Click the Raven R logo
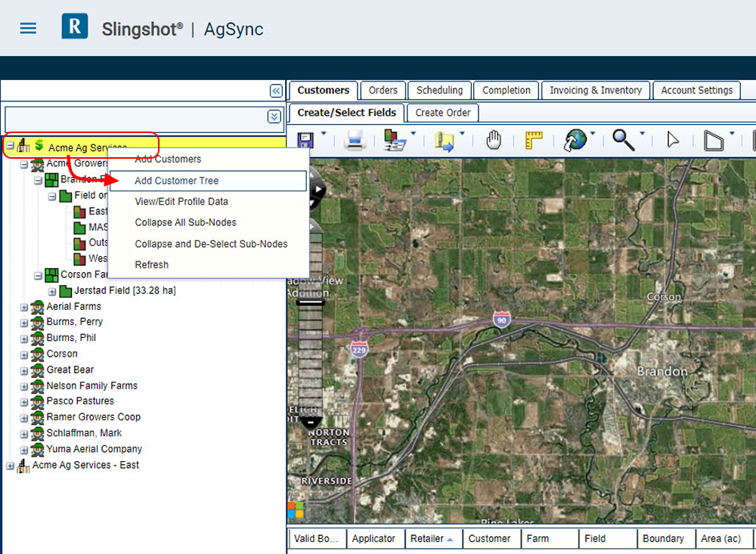This screenshot has height=554, width=756. click(x=75, y=26)
